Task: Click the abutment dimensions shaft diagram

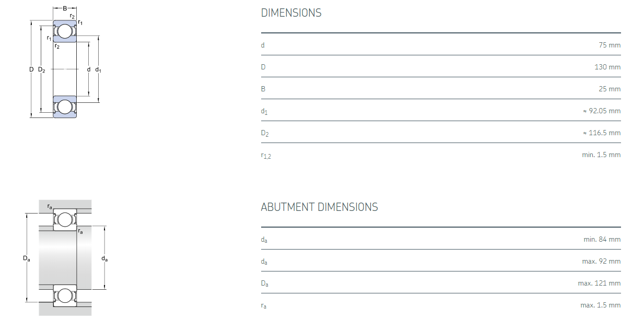Action: point(65,257)
